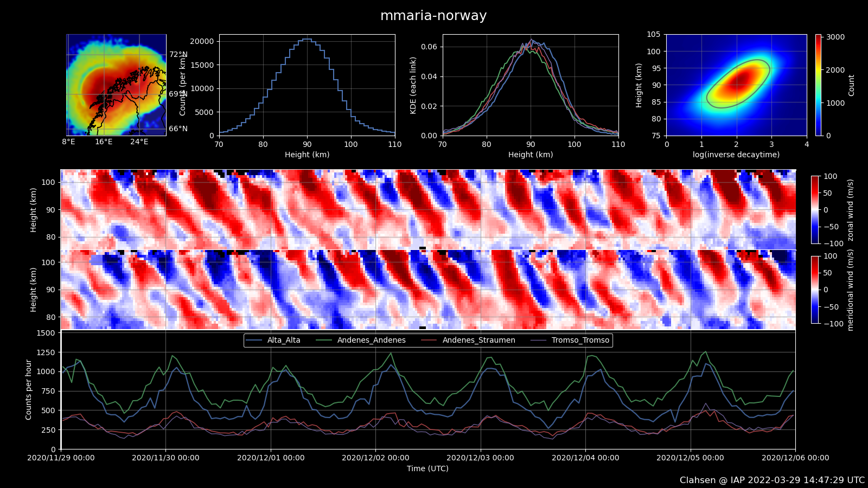
Task: Click the Clahsen @ IAP timestamp credit
Action: [772, 480]
